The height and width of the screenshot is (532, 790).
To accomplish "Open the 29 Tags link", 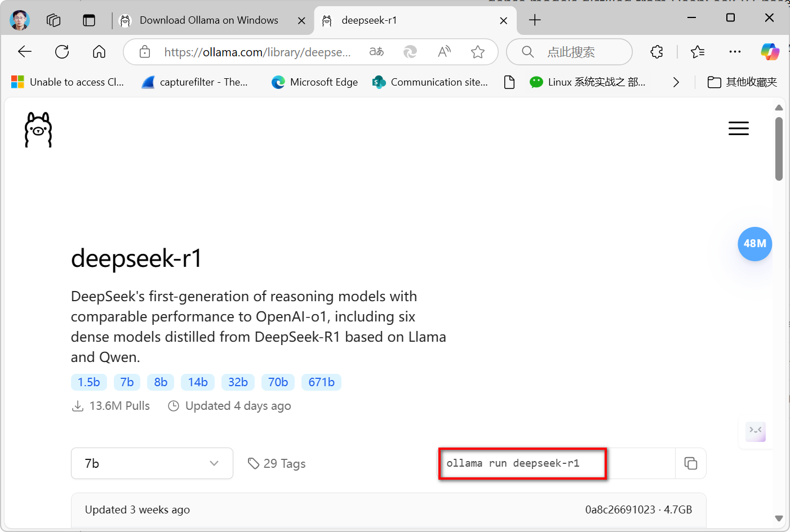I will (x=277, y=463).
